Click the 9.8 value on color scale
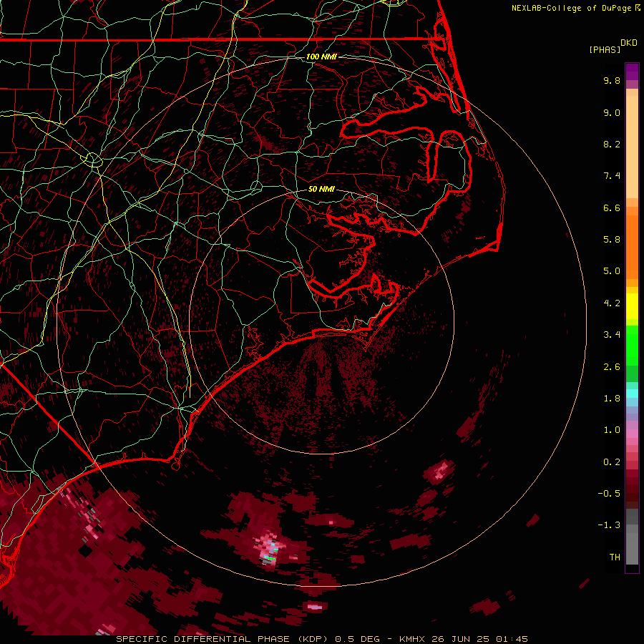The image size is (644, 644). [612, 80]
